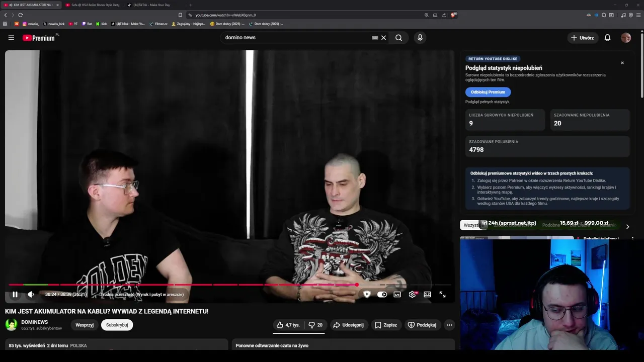Click the 'Szacowane polubienia' 4798 card
The height and width of the screenshot is (362, 644).
(x=547, y=146)
